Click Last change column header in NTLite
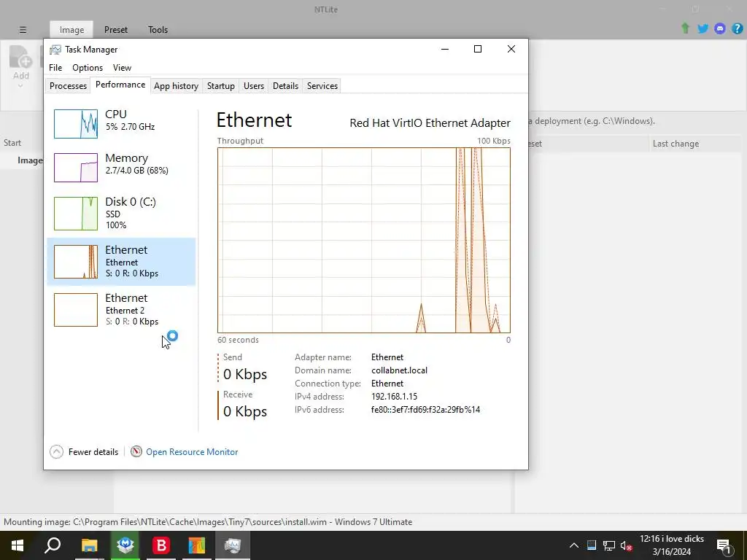Image resolution: width=747 pixels, height=560 pixels. click(676, 144)
